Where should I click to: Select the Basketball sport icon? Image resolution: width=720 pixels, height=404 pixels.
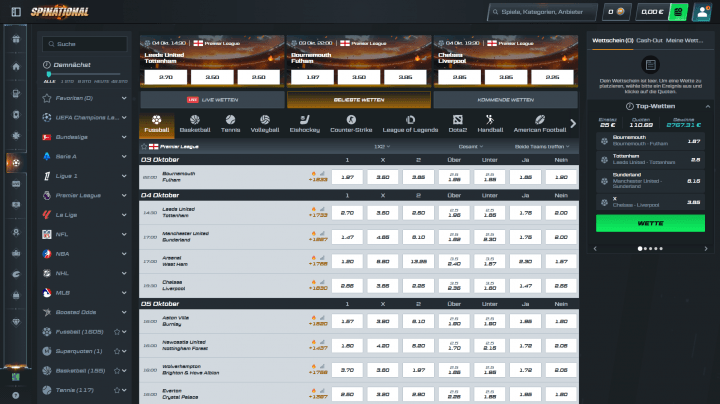pyautogui.click(x=195, y=123)
